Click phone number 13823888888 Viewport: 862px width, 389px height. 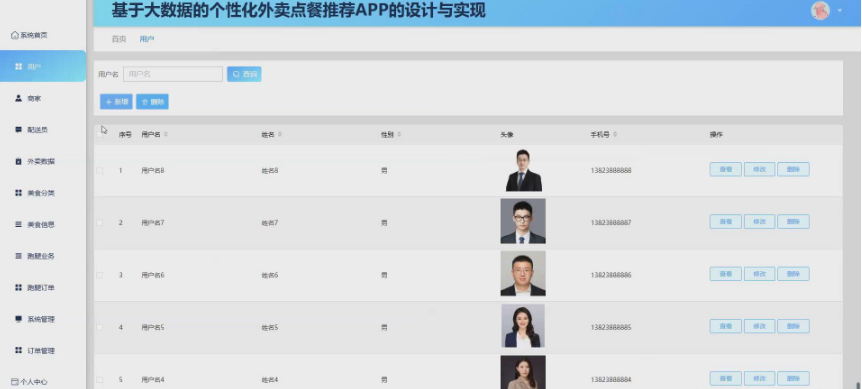(x=611, y=171)
